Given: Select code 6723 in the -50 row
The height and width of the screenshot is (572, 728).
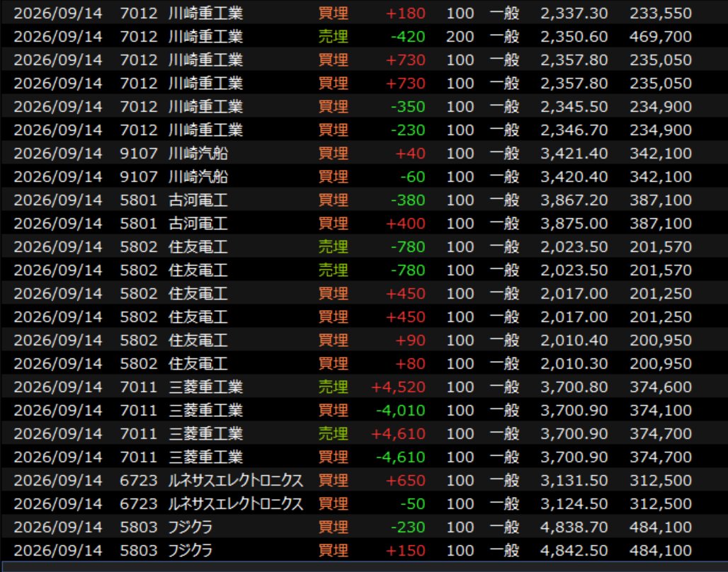Looking at the screenshot, I should pyautogui.click(x=138, y=503).
